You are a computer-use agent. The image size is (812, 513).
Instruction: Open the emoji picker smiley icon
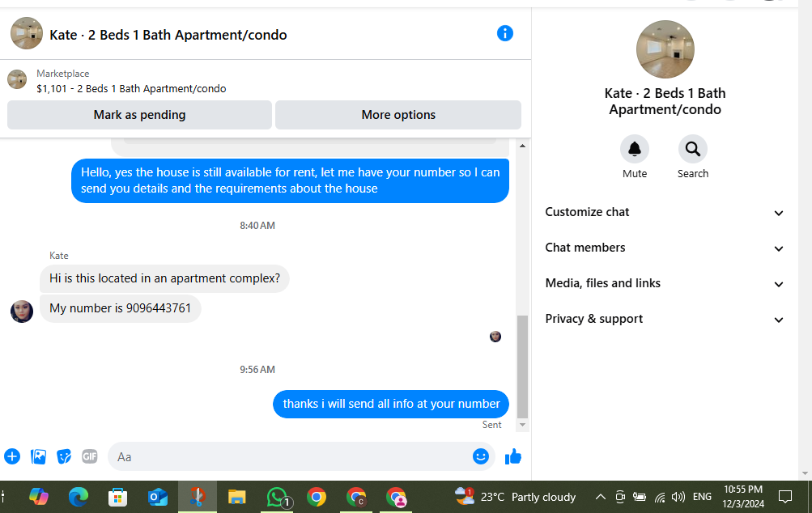pos(481,456)
